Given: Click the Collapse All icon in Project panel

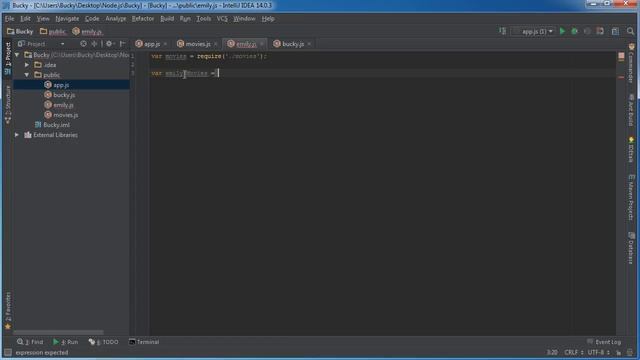Looking at the screenshot, I should click(94, 44).
